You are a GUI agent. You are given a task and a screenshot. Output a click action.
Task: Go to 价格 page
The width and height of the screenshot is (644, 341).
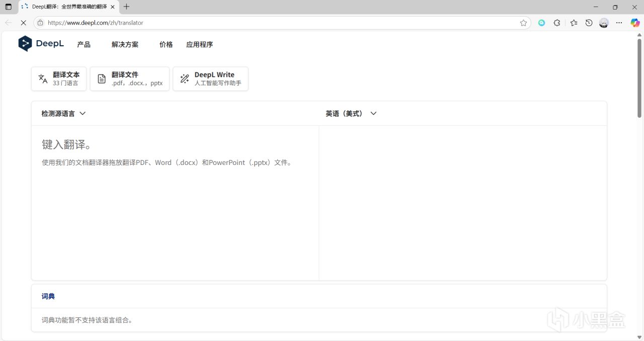[x=166, y=44]
